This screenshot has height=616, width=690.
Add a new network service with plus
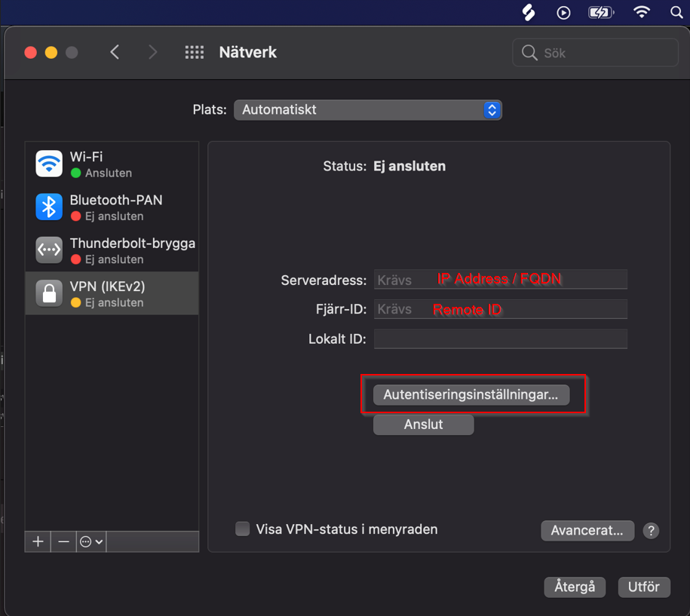tap(38, 541)
